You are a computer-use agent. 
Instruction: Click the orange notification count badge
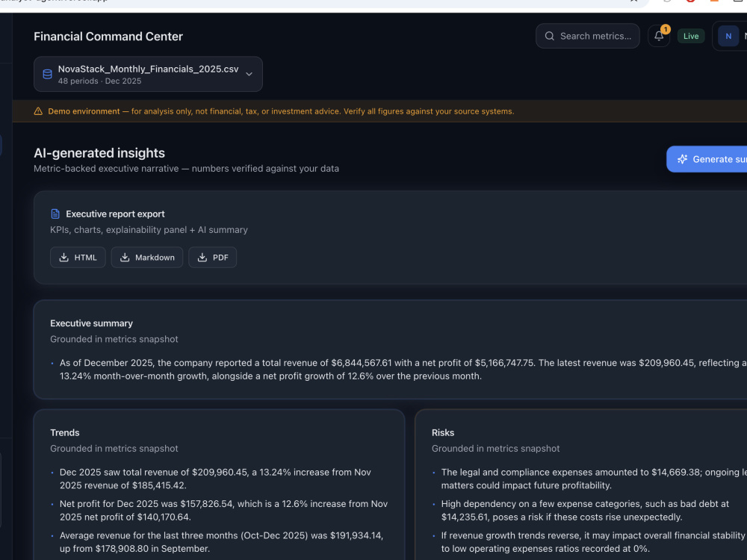click(666, 30)
